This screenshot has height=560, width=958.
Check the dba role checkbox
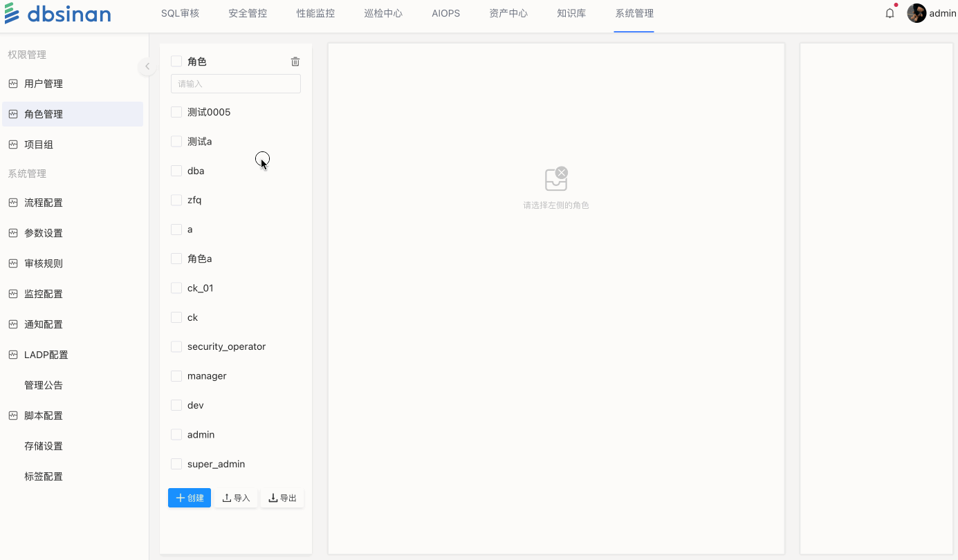point(176,171)
